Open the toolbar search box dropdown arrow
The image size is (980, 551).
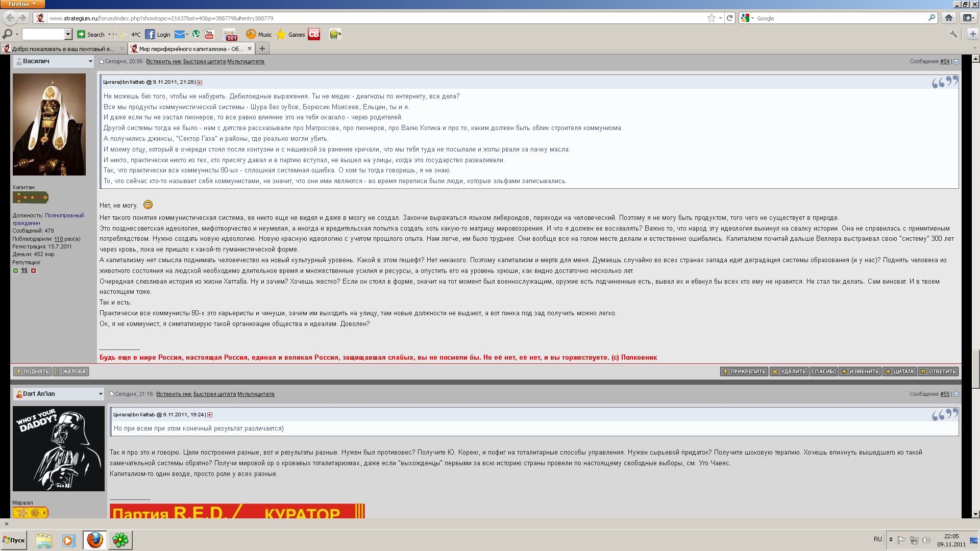point(68,34)
